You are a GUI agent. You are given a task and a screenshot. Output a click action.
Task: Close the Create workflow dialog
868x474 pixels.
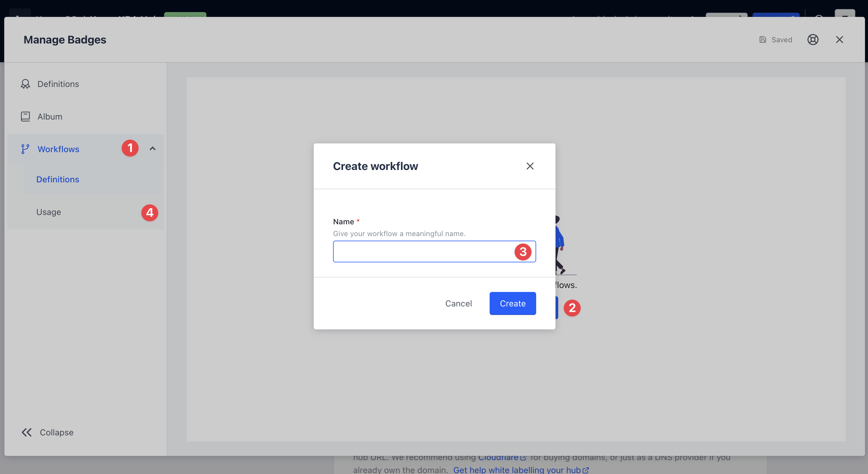click(x=530, y=166)
